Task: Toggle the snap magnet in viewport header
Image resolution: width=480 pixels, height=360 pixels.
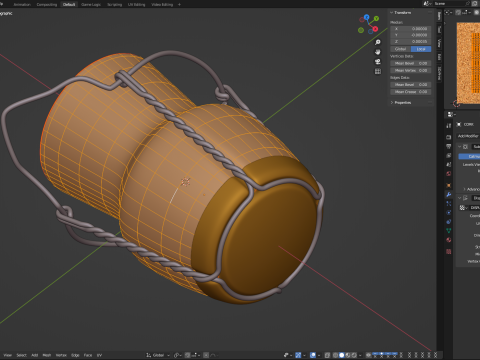Action: [188, 355]
